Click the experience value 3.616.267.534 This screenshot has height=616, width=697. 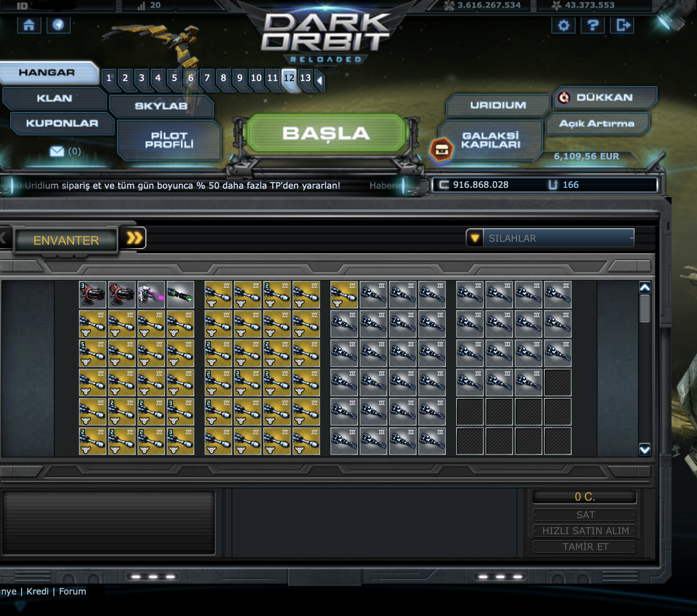[x=489, y=5]
